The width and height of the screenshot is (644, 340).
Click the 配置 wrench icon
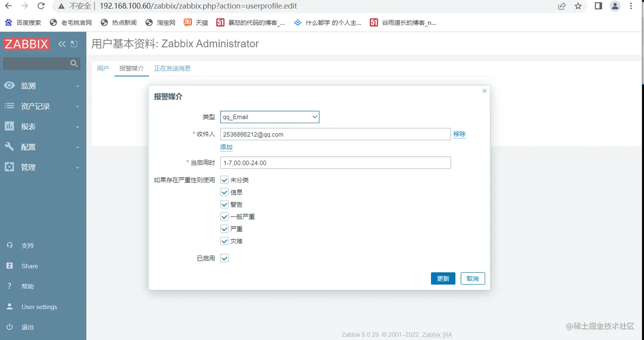9,147
